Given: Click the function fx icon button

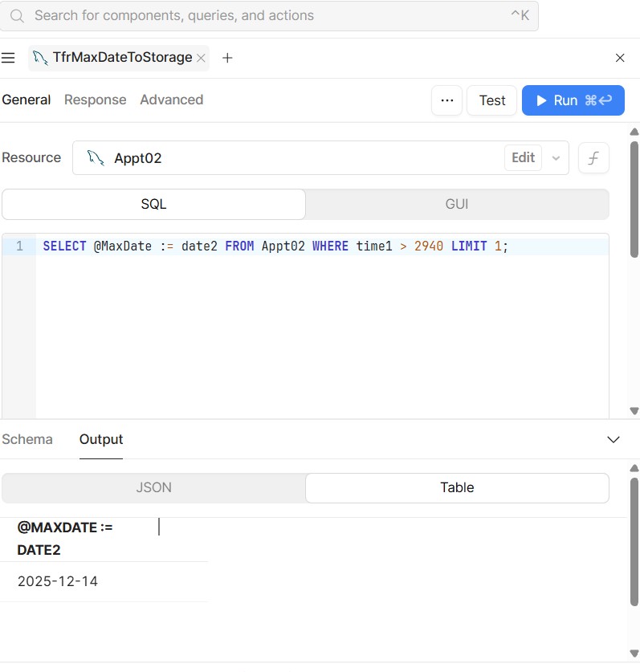Looking at the screenshot, I should 593,158.
